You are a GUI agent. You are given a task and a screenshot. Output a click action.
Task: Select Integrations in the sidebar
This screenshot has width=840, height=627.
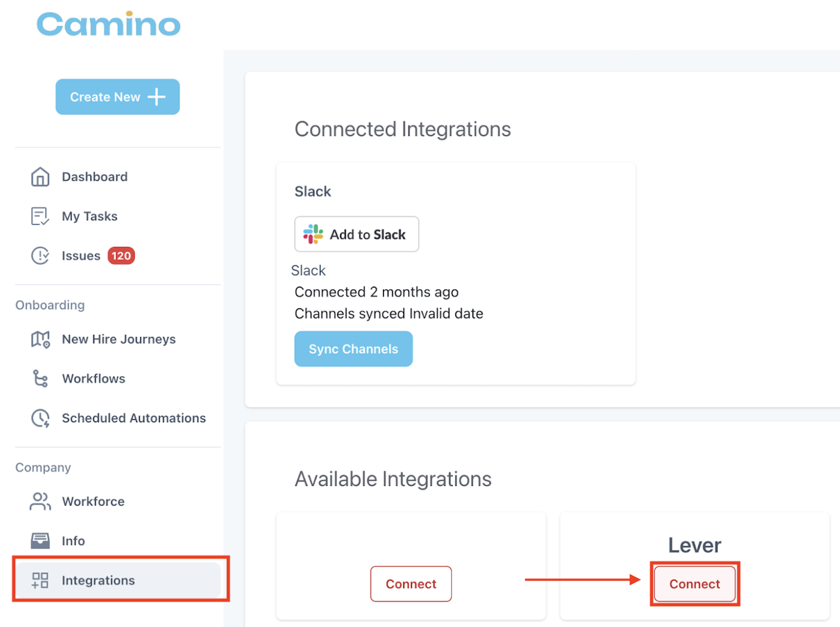pos(118,580)
